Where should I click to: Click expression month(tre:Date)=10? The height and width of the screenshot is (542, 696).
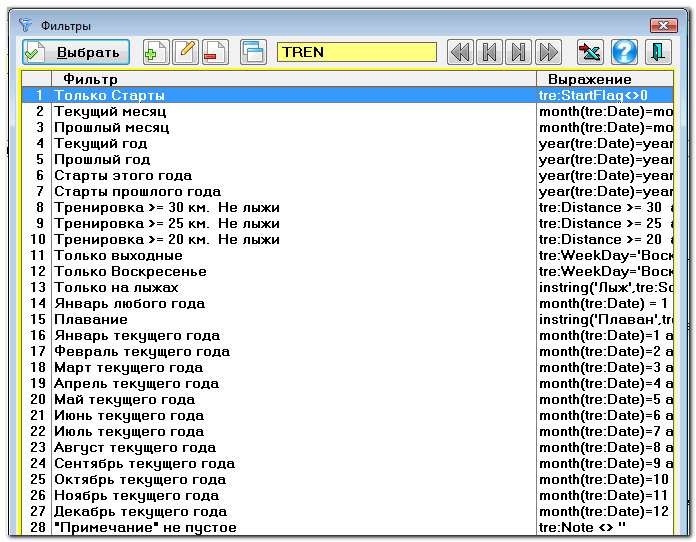[x=604, y=479]
